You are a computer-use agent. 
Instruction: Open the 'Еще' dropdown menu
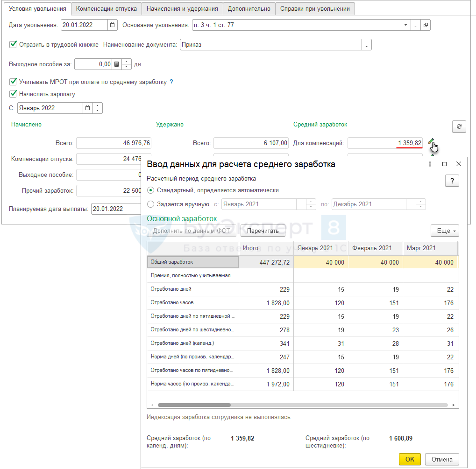(445, 231)
